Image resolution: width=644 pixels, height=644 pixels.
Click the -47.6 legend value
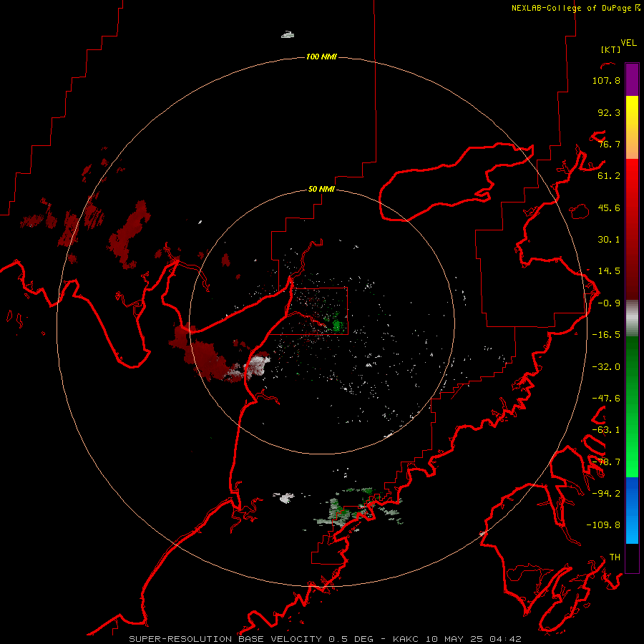pos(606,399)
